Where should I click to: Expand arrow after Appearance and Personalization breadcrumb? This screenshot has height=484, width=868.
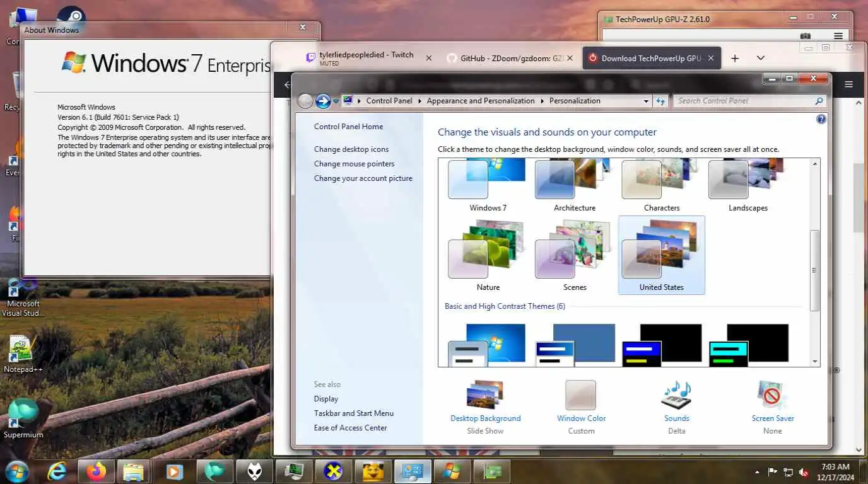click(542, 101)
